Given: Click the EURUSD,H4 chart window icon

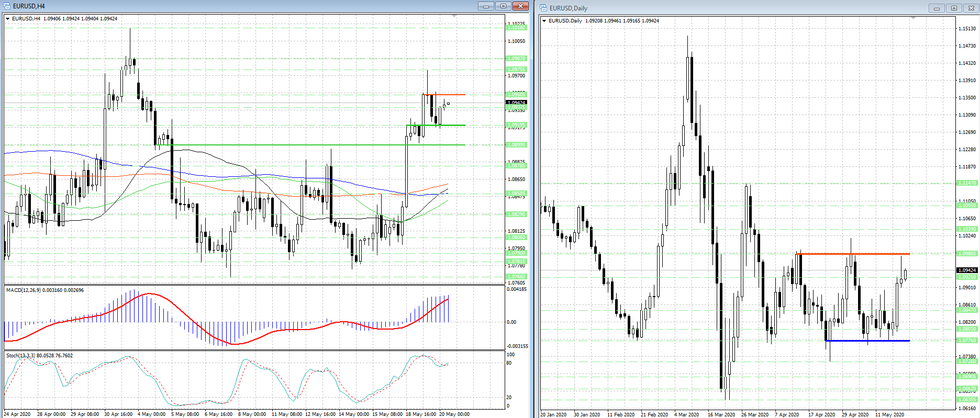Looking at the screenshot, I should pos(7,6).
